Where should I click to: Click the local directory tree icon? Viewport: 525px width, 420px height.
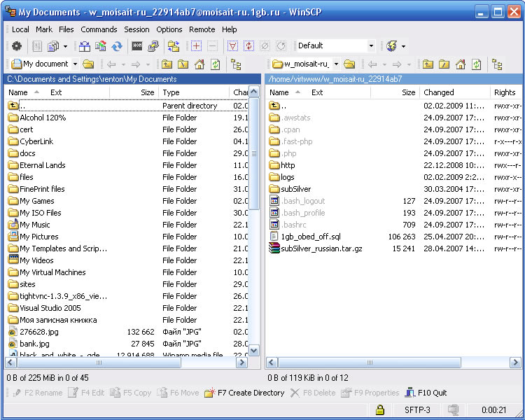(236, 64)
